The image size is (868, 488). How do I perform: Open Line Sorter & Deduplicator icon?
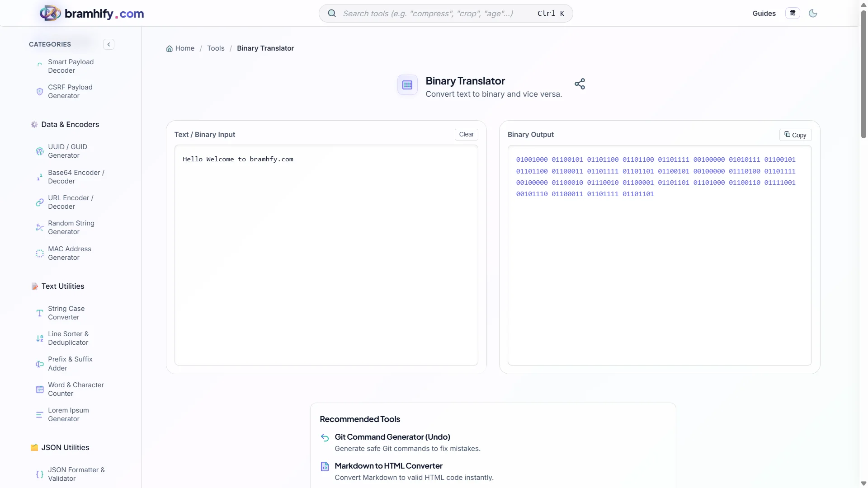[40, 338]
